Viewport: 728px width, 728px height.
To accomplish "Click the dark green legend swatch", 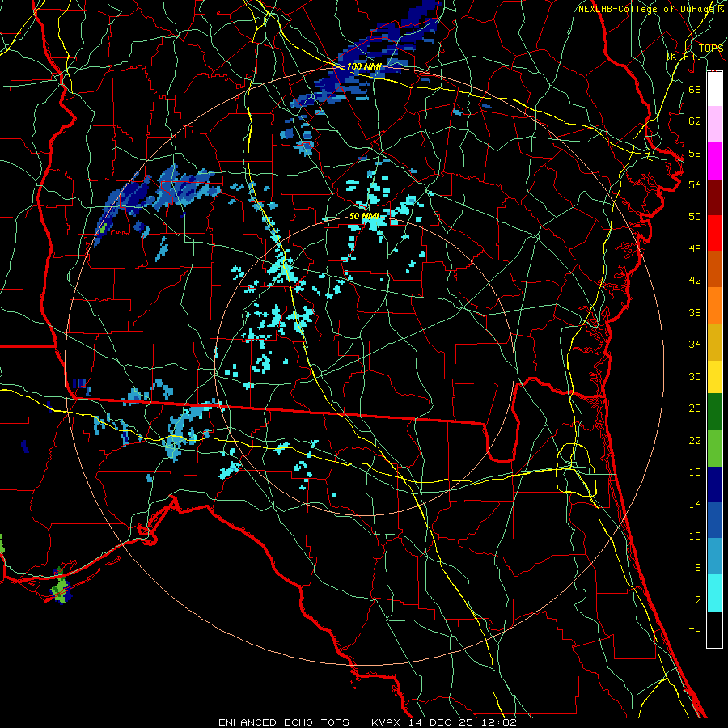I will (x=714, y=412).
